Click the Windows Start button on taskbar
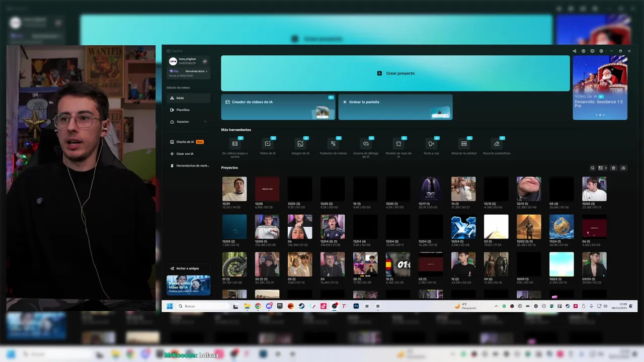The height and width of the screenshot is (362, 644). pos(170,306)
